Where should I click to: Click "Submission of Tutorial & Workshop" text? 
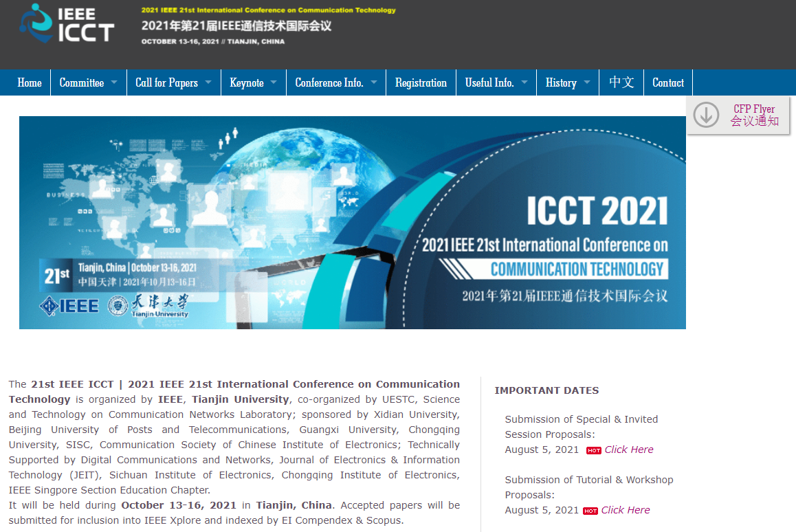click(x=589, y=480)
